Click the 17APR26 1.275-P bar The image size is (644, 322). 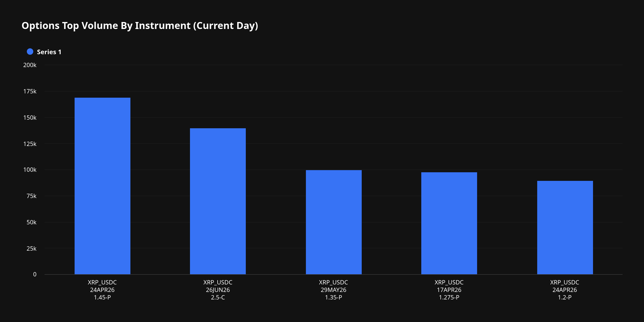[x=449, y=223]
